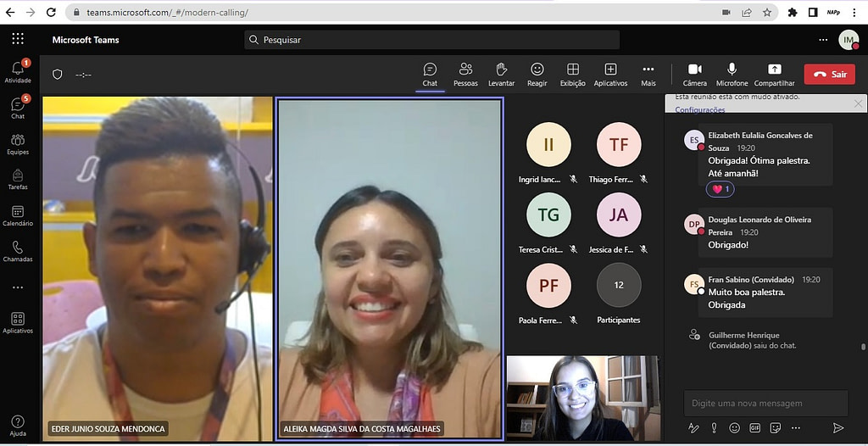Open the GIF picker

click(x=755, y=427)
